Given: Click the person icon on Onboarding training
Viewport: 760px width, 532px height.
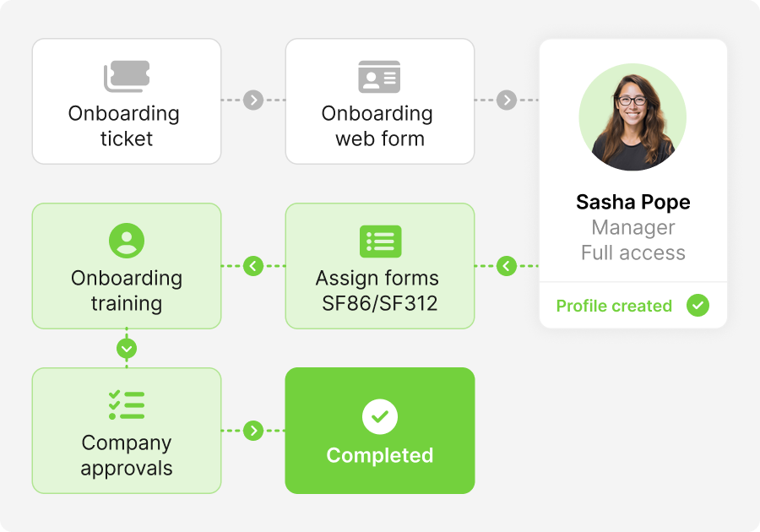Looking at the screenshot, I should pos(127,241).
